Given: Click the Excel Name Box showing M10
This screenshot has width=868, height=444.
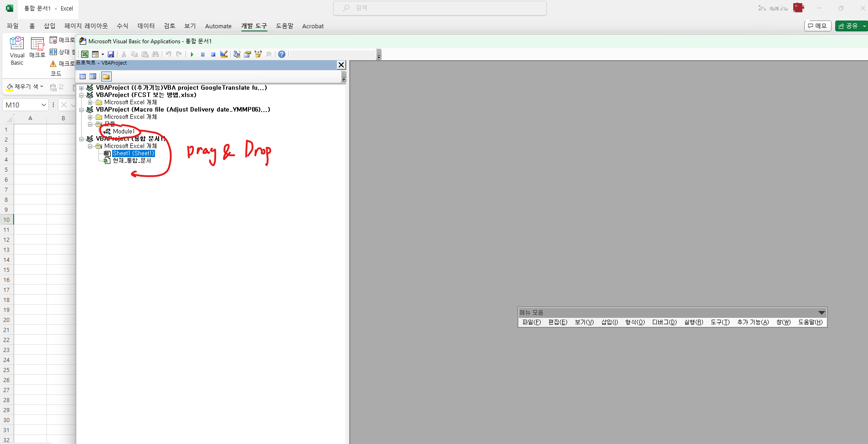Looking at the screenshot, I should pyautogui.click(x=26, y=105).
